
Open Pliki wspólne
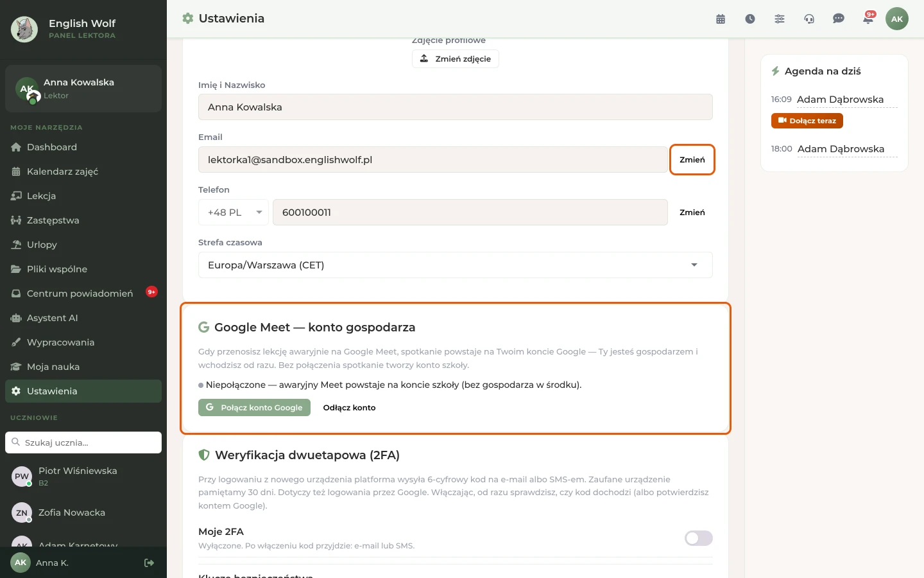[83, 269]
